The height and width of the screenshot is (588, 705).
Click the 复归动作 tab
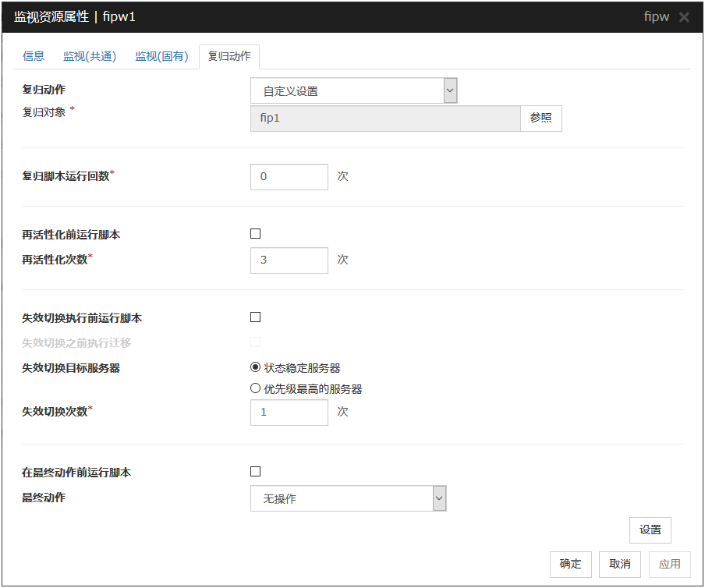[229, 56]
